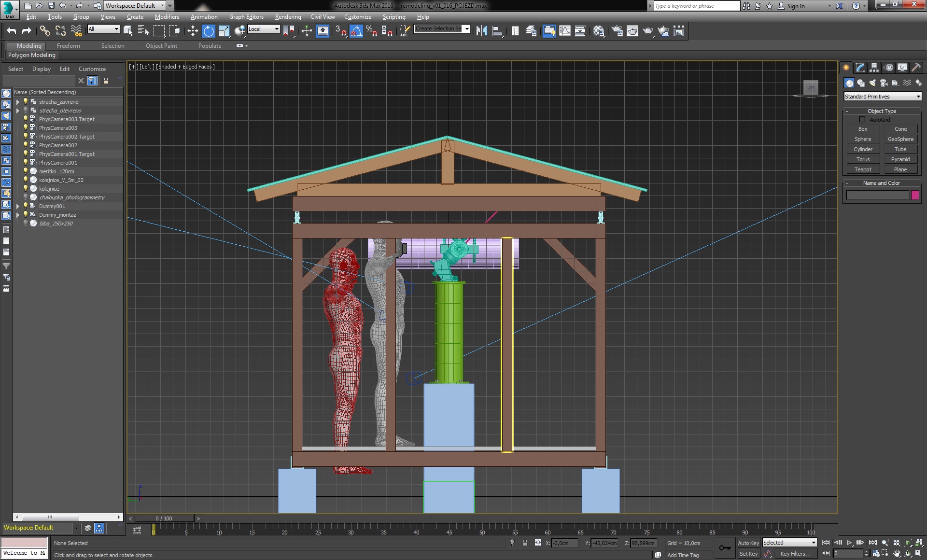Toggle visibility bulb of strecha_zavreno
Viewport: 927px width, 560px height.
(x=26, y=101)
